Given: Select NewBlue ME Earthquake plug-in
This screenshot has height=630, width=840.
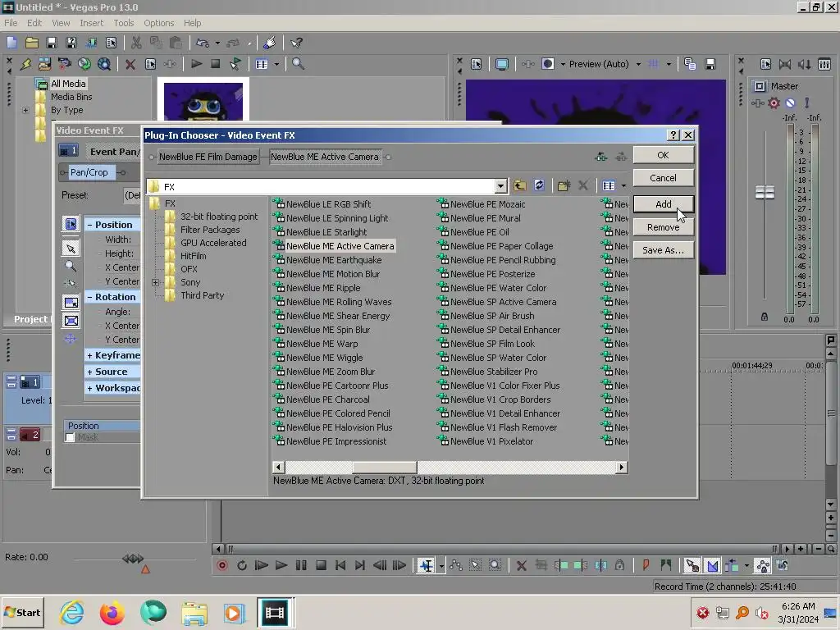Looking at the screenshot, I should 334,260.
